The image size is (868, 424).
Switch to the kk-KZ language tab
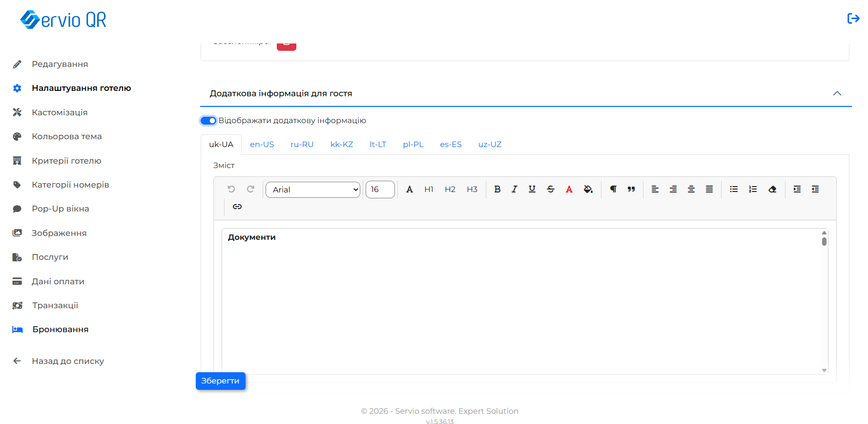pyautogui.click(x=342, y=145)
